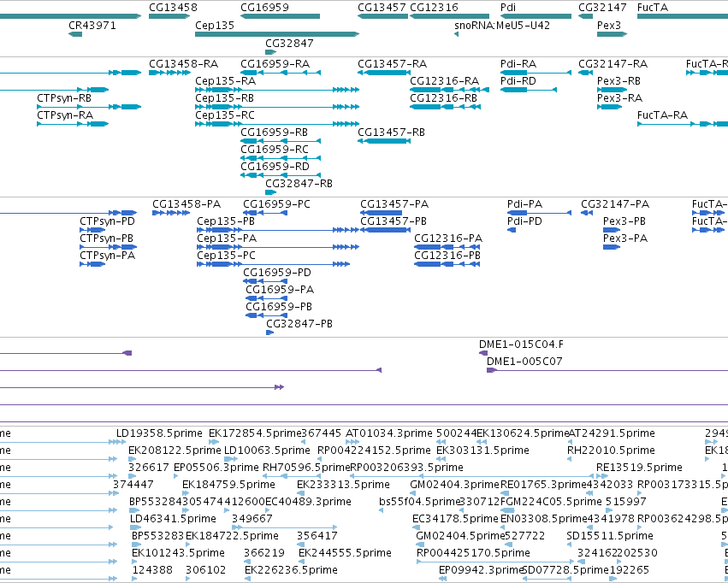Click the Cep135-RC transcript label
Viewport: 728px width, 583px height.
[x=225, y=115]
